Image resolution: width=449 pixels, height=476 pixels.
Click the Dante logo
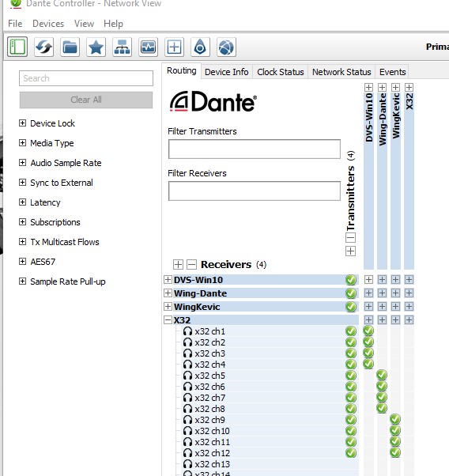pyautogui.click(x=213, y=101)
